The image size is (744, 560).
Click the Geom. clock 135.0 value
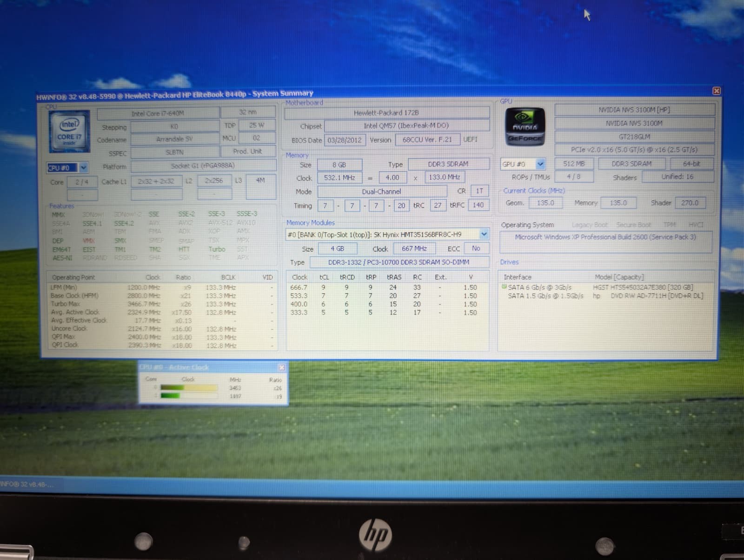(545, 203)
